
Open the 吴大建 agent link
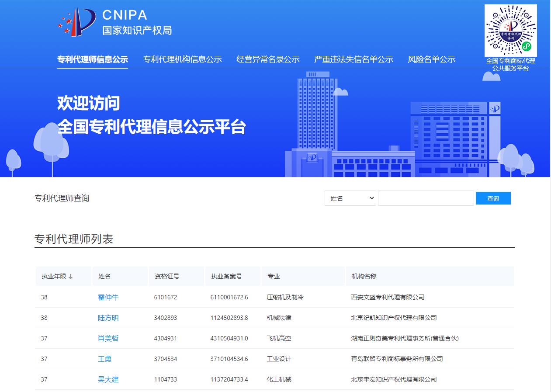[x=108, y=379]
